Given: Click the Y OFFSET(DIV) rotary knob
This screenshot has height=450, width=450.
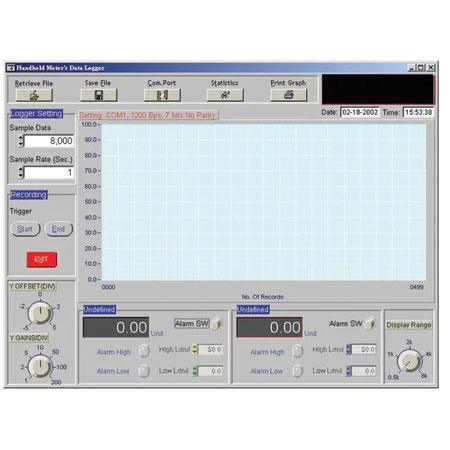Looking at the screenshot, I should pyautogui.click(x=40, y=313).
